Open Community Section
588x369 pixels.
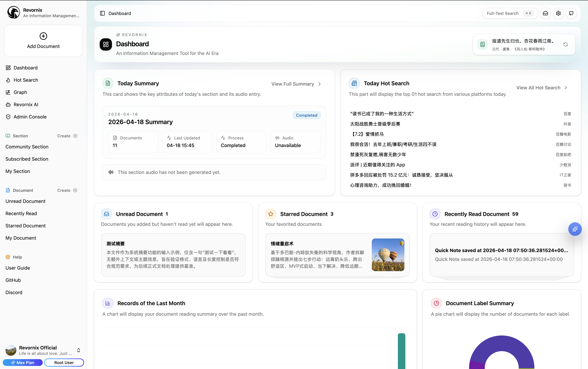(27, 147)
